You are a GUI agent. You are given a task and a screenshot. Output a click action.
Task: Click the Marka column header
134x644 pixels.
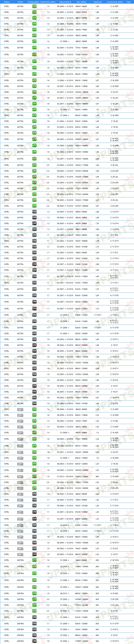click(x=7, y=2)
